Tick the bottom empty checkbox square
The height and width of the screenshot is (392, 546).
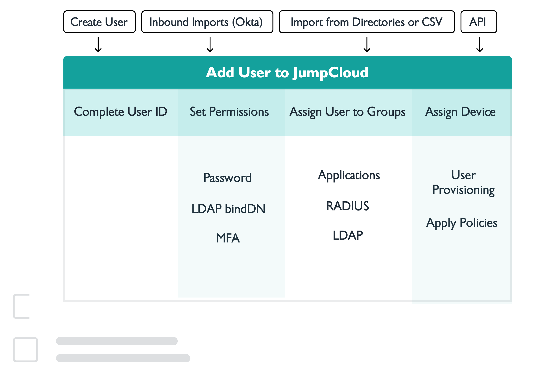(26, 349)
